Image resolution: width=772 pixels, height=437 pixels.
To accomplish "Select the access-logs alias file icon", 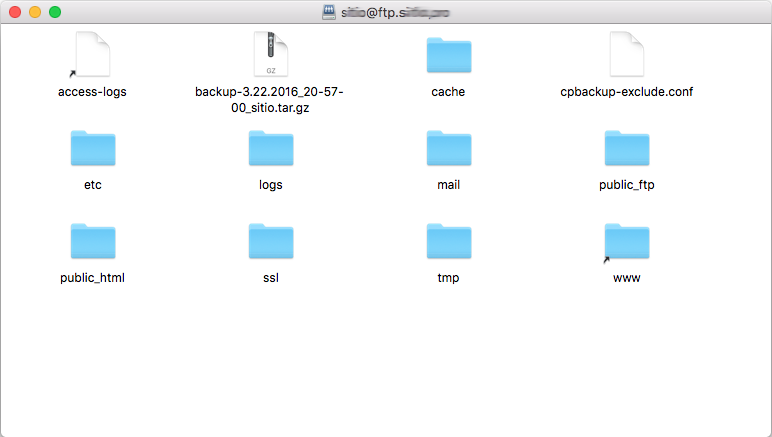I will [x=92, y=54].
